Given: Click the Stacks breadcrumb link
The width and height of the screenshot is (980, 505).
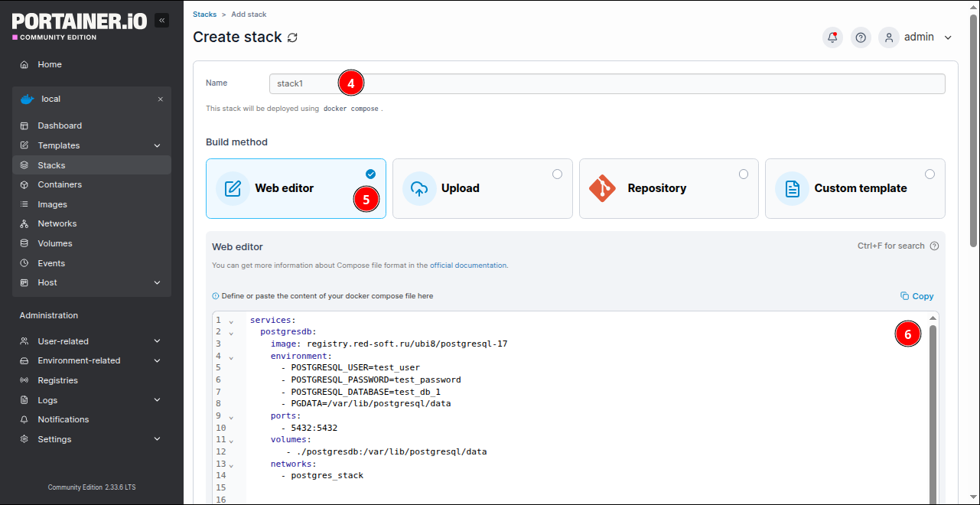Looking at the screenshot, I should tap(204, 15).
